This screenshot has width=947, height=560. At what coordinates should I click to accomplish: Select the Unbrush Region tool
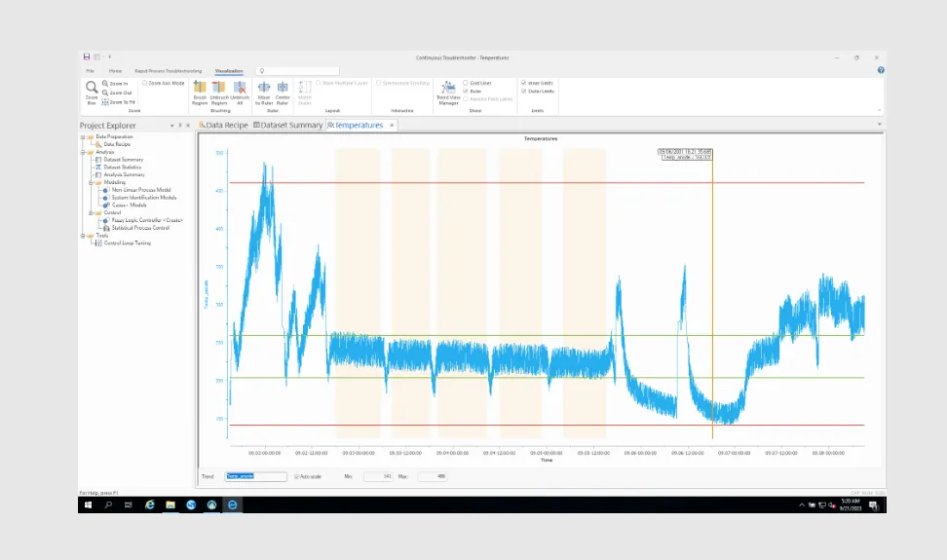219,93
